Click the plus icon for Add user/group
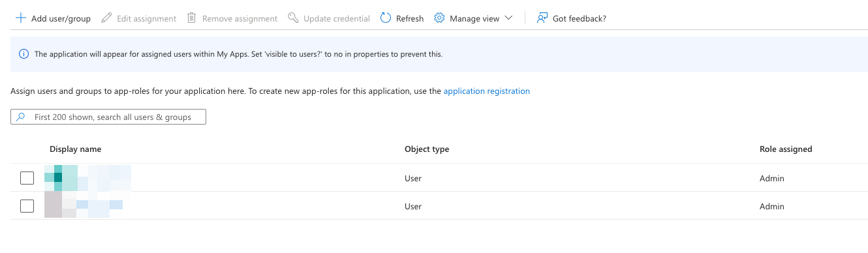 tap(21, 18)
